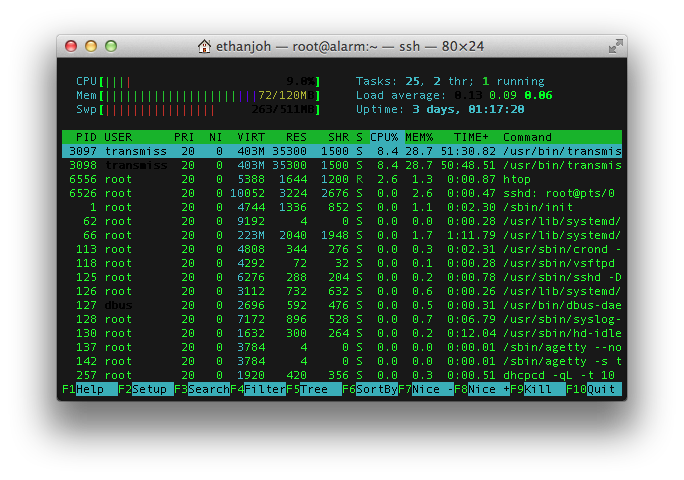Sort by the TIME+ column header
684x480 pixels.
[x=471, y=137]
